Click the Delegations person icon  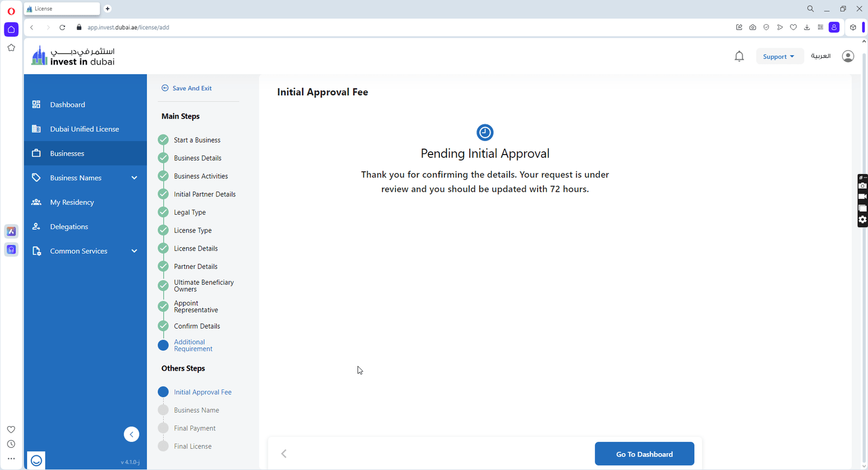[x=36, y=227]
